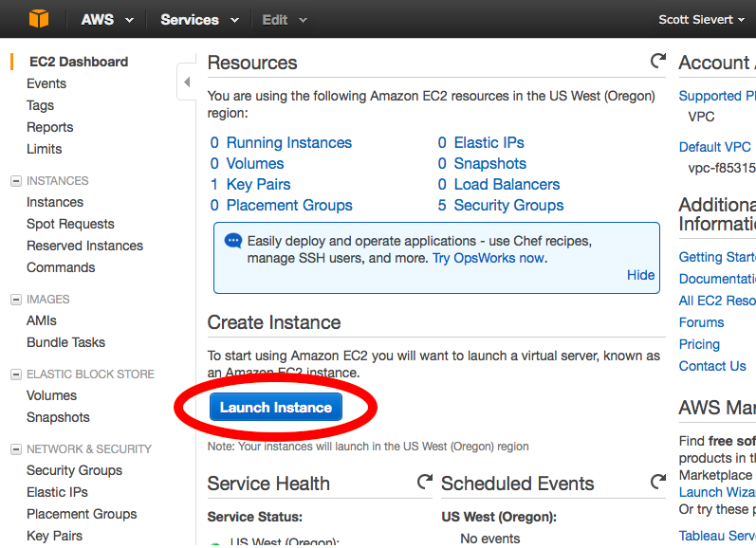Image resolution: width=756 pixels, height=548 pixels.
Task: Refresh the Scheduled Events section
Action: 658,482
